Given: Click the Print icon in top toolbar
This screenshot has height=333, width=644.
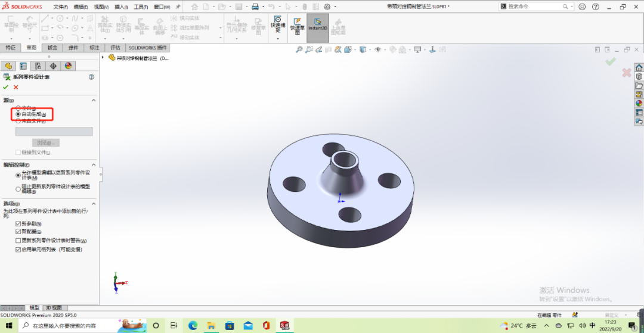Looking at the screenshot, I should [x=255, y=7].
